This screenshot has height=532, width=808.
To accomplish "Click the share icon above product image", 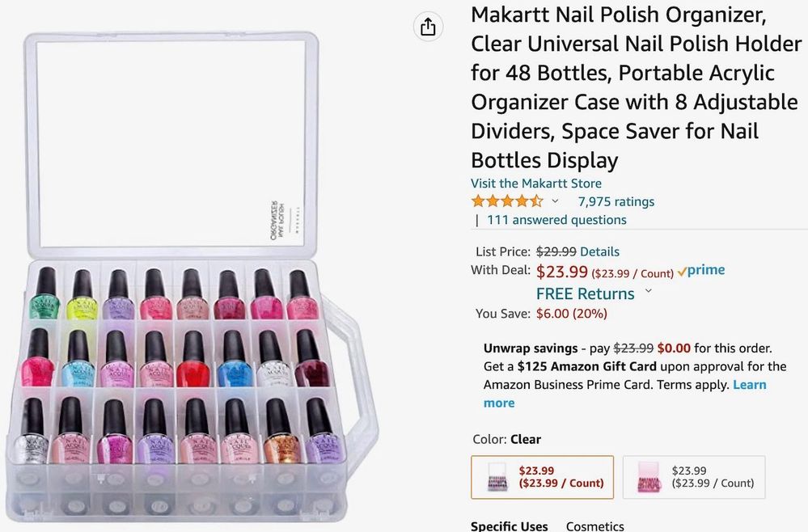I will 428,27.
